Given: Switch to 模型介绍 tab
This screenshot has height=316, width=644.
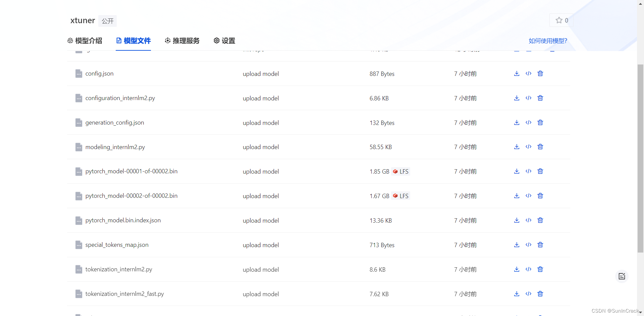Looking at the screenshot, I should (85, 41).
